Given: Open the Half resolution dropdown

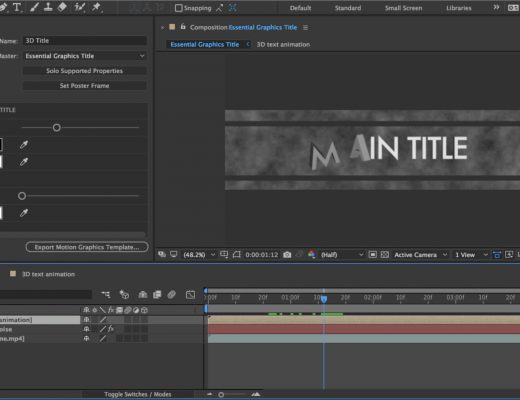Looking at the screenshot, I should click(342, 255).
